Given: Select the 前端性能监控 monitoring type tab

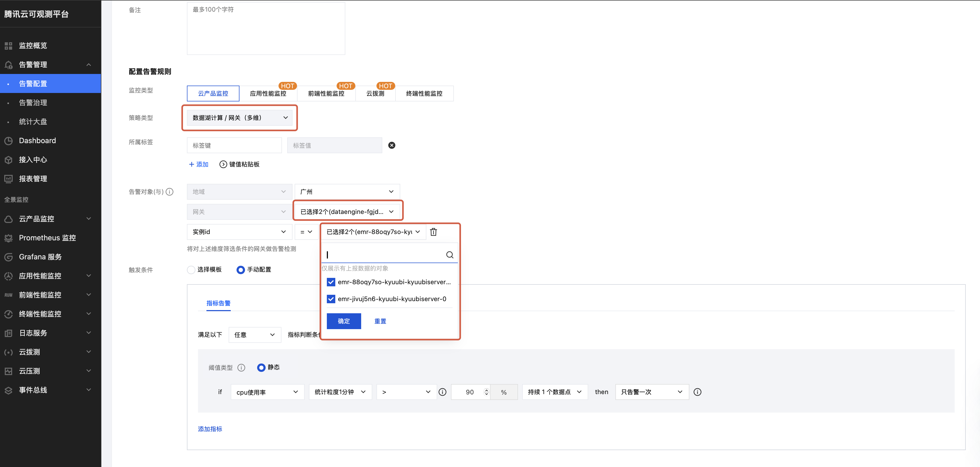Looking at the screenshot, I should point(326,94).
